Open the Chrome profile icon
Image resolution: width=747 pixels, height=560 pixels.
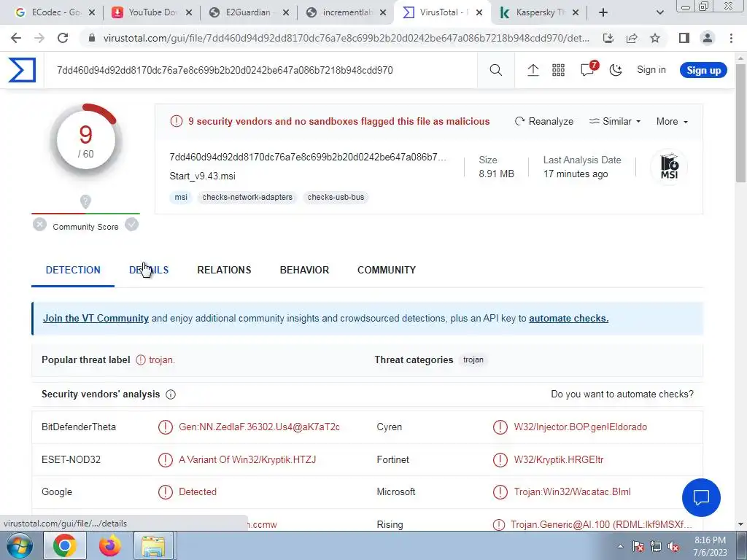pos(708,38)
